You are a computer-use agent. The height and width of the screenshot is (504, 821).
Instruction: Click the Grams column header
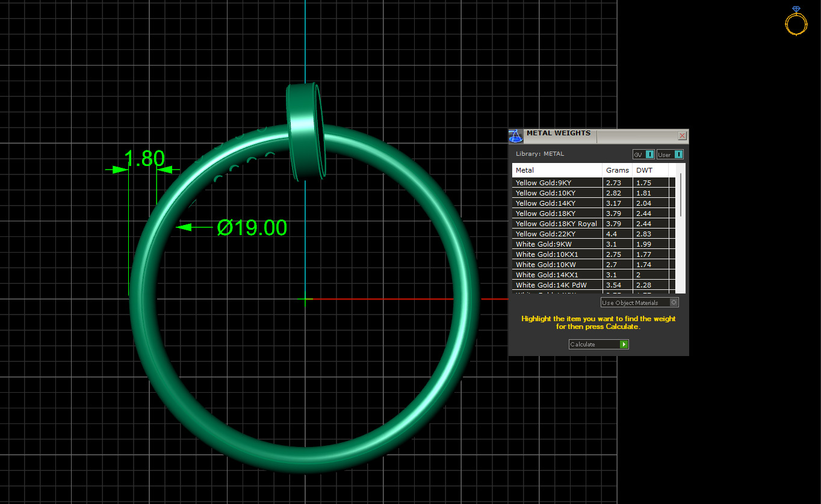coord(618,170)
